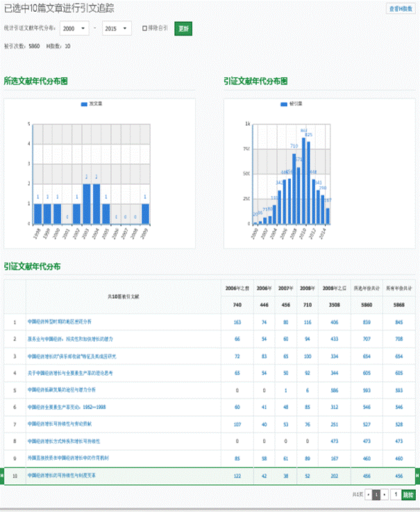The height and width of the screenshot is (512, 420).
Task: Toggle 被引量 legend swatch in right chart
Action: 283,103
